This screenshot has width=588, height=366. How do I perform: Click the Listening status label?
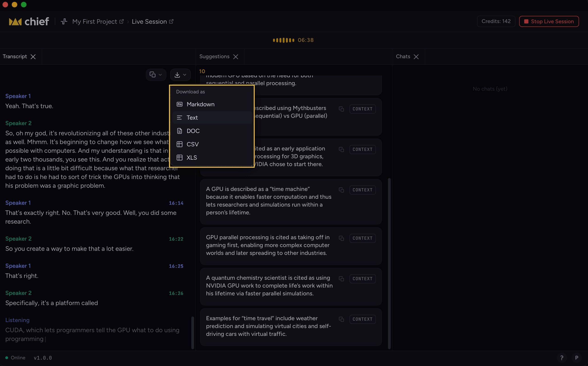click(17, 320)
